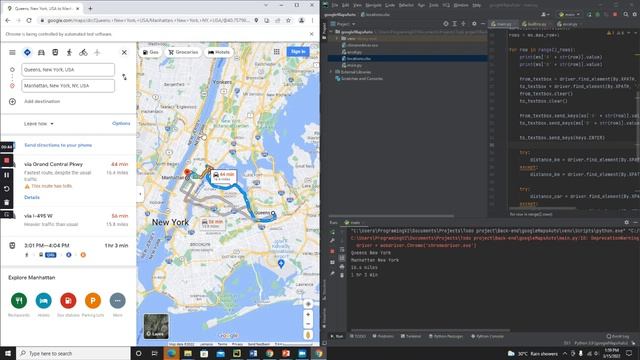This screenshot has height=360, width=640.
Task: Click the Windows taskbar search box
Action: coord(73,353)
